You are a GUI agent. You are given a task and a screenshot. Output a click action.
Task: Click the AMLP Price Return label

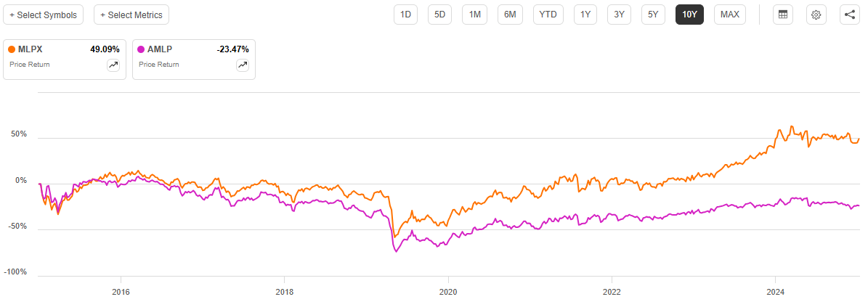(x=159, y=65)
